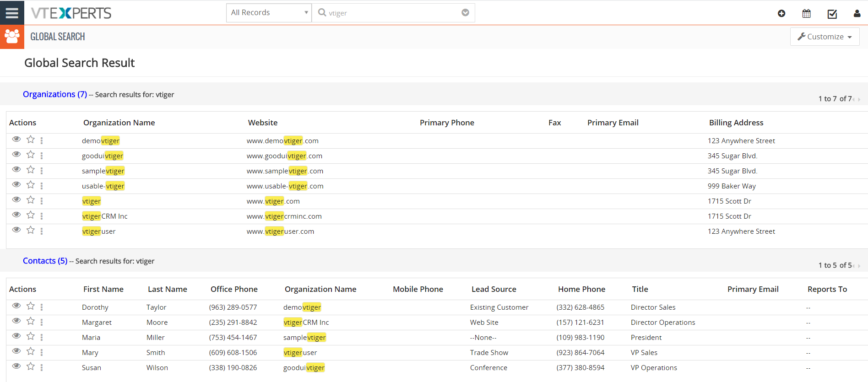
Task: View Susan Wilson contact with eye icon
Action: pos(16,366)
